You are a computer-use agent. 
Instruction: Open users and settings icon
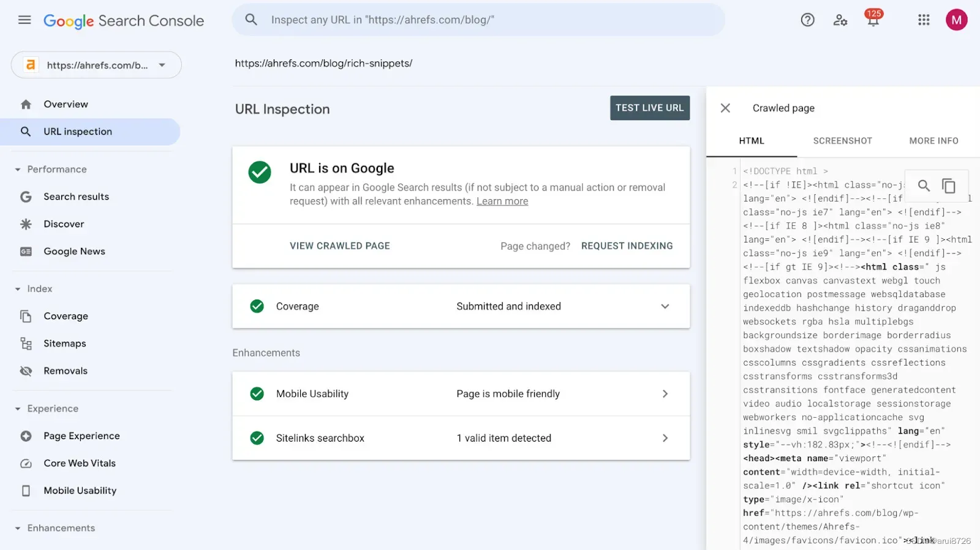(840, 20)
